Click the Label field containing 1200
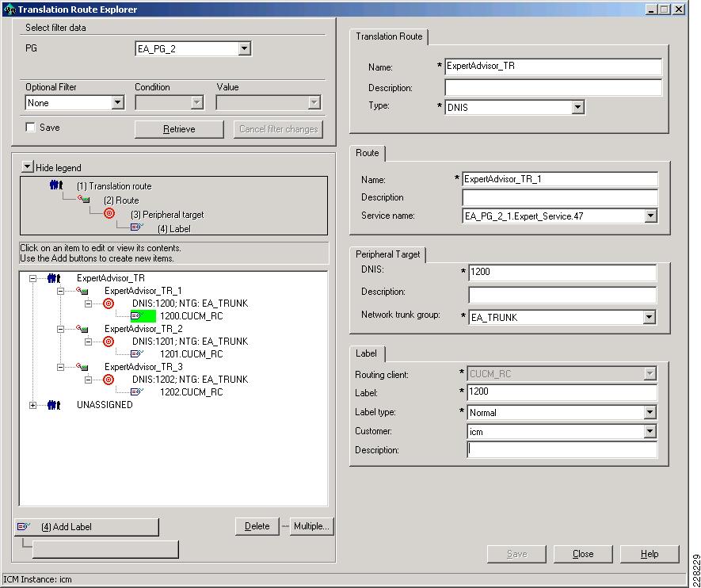The width and height of the screenshot is (701, 588). [562, 392]
